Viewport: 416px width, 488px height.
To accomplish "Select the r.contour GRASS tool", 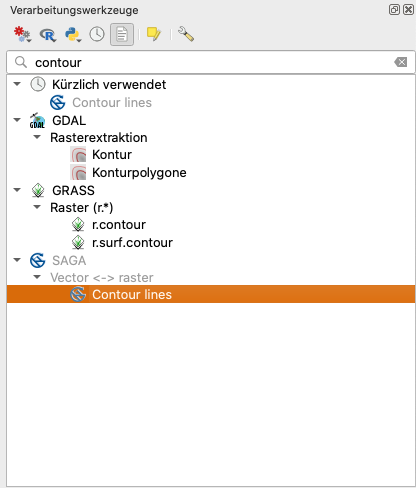I will pos(119,225).
